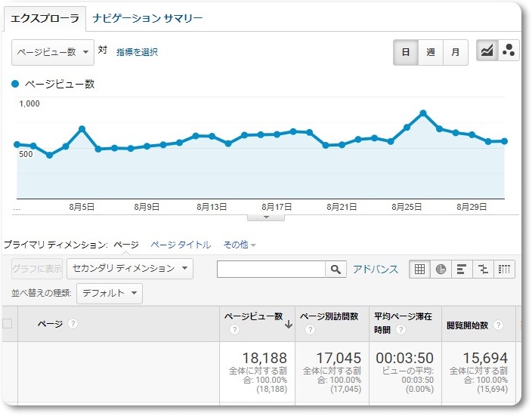
Task: Click the table search input field
Action: pyautogui.click(x=271, y=270)
